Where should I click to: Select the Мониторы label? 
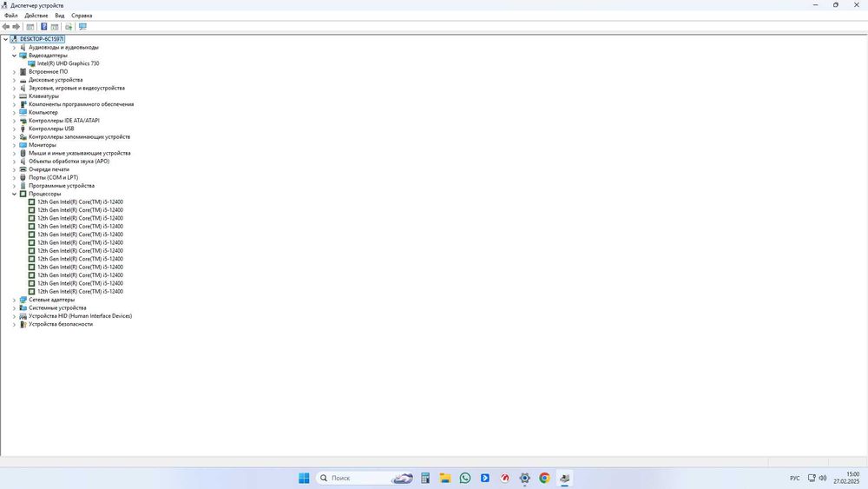42,145
